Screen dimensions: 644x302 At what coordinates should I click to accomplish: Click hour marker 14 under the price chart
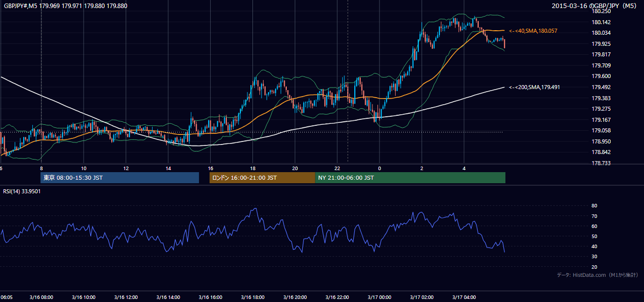pyautogui.click(x=168, y=169)
